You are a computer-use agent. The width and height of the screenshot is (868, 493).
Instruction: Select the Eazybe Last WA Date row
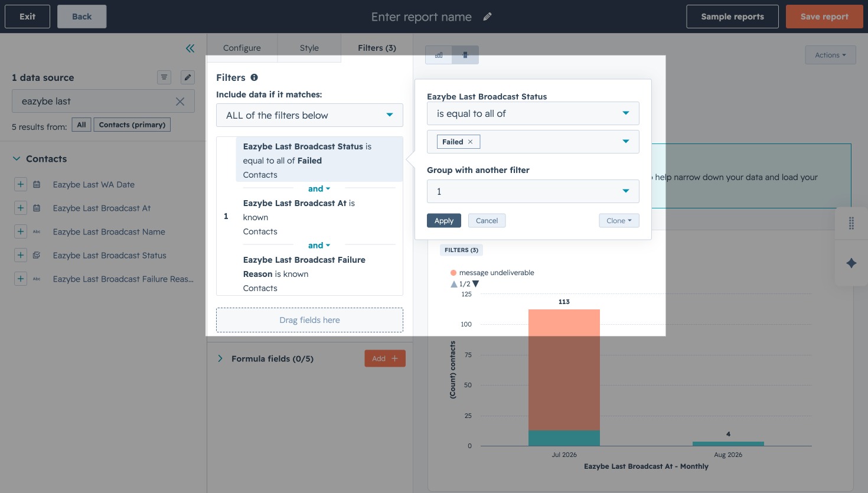[94, 184]
